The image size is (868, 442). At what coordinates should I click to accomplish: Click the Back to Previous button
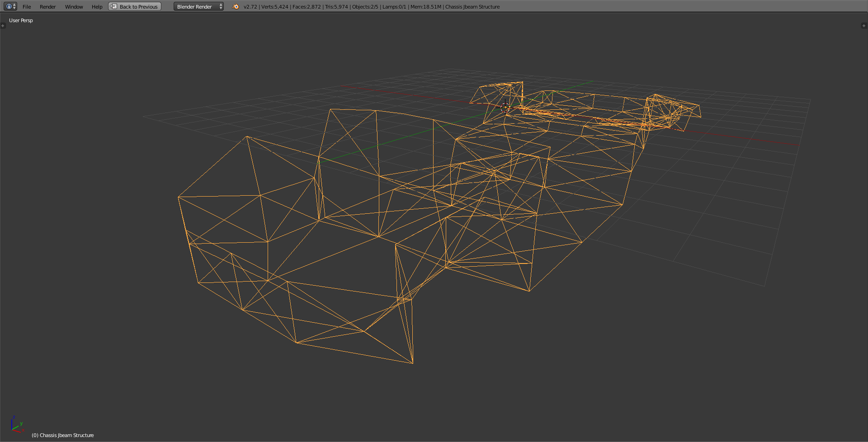(135, 7)
